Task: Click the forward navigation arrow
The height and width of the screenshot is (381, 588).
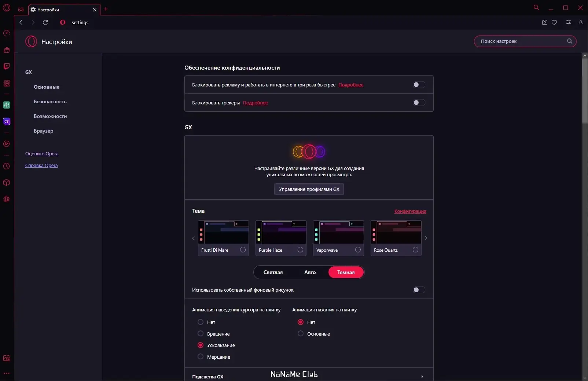Action: 33,22
